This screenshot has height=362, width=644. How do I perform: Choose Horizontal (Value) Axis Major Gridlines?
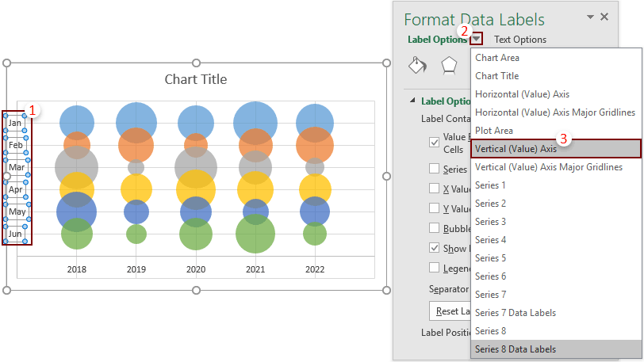[x=556, y=112]
